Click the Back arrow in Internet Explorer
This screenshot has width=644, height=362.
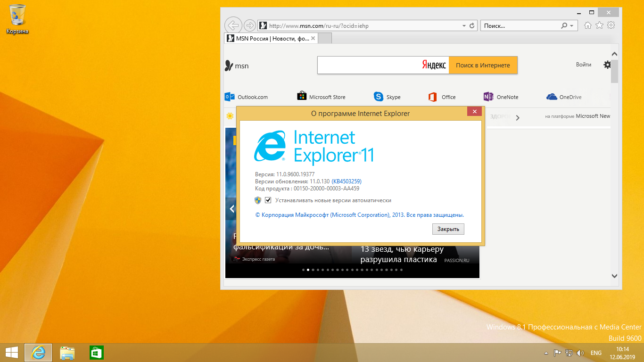click(233, 25)
